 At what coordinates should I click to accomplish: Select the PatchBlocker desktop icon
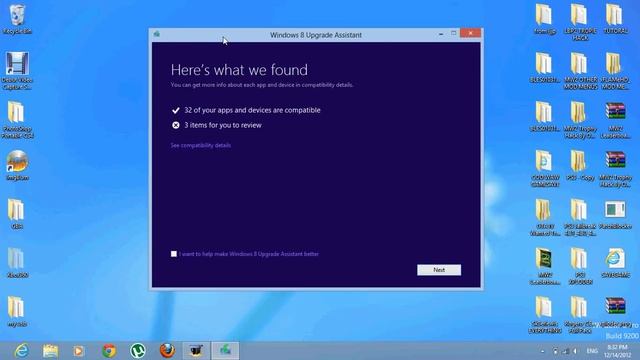point(615,214)
